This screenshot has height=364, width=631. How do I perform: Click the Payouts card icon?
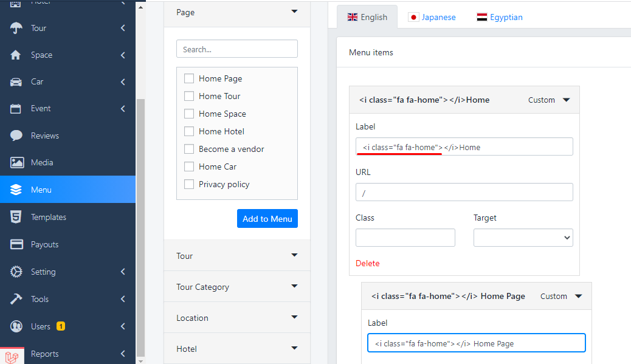(x=16, y=244)
